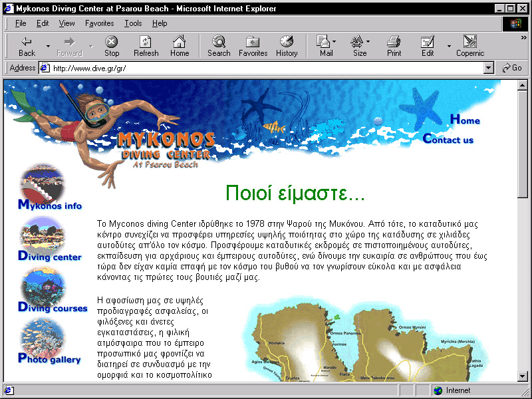Viewport: 532px width, 399px height.
Task: Expand the Address bar dropdown list
Action: coord(488,68)
